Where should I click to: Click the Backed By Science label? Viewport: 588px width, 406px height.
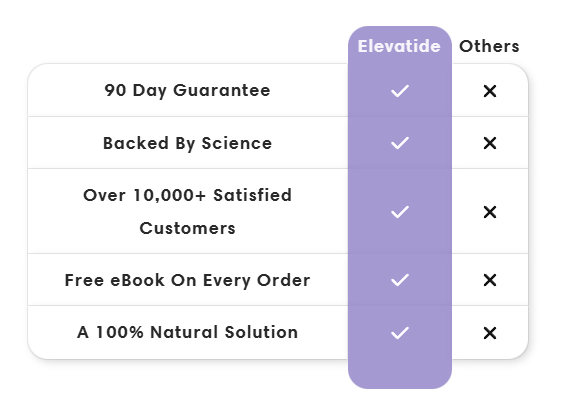[x=188, y=143]
